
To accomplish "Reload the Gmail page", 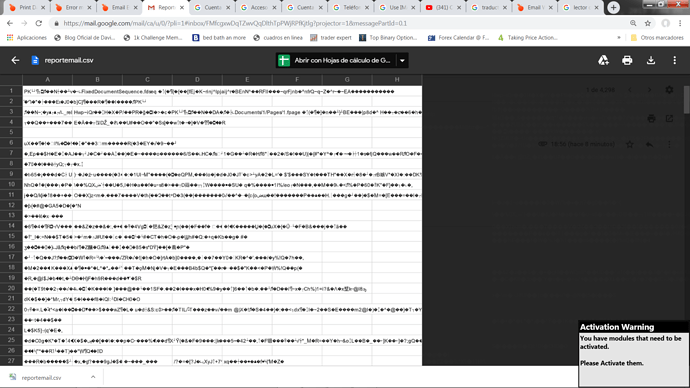I will (39, 23).
